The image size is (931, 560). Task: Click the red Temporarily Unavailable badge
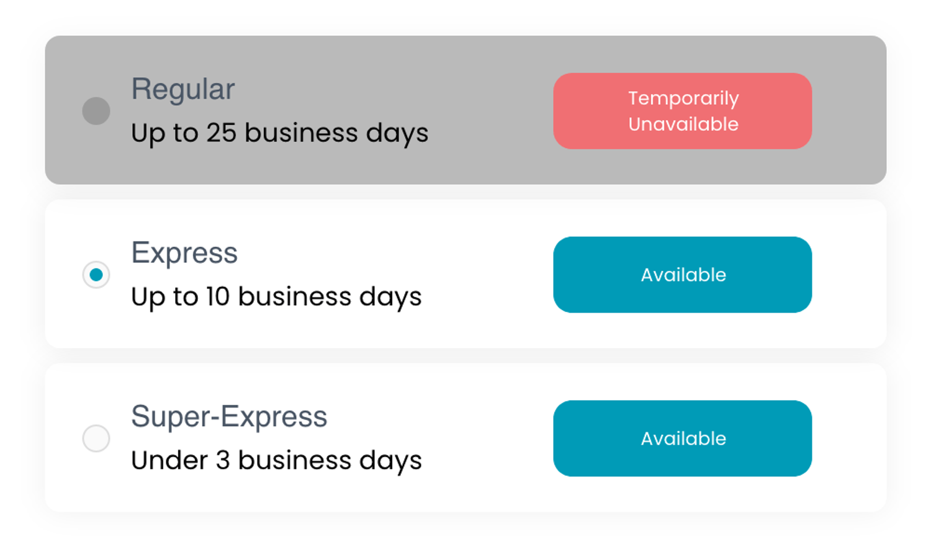[682, 111]
